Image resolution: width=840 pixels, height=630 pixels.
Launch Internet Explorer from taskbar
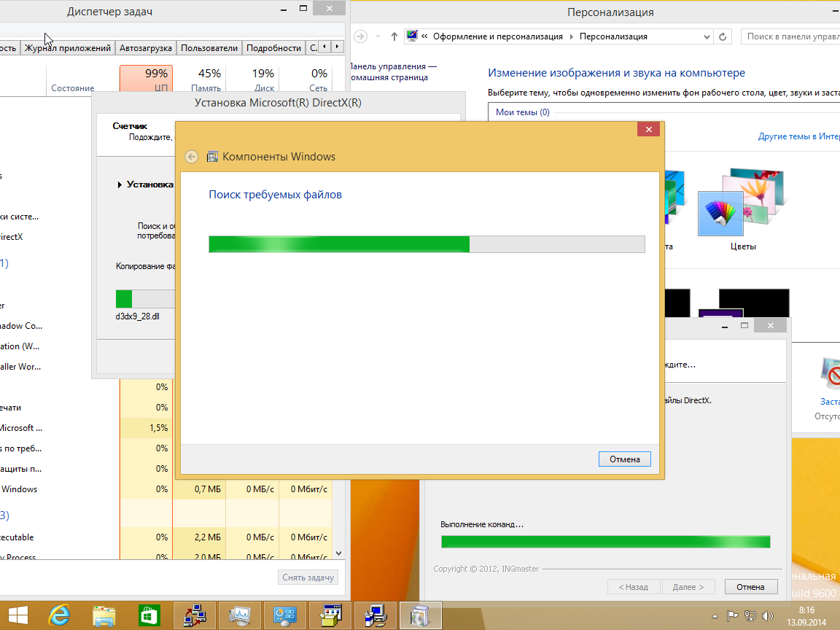59,615
